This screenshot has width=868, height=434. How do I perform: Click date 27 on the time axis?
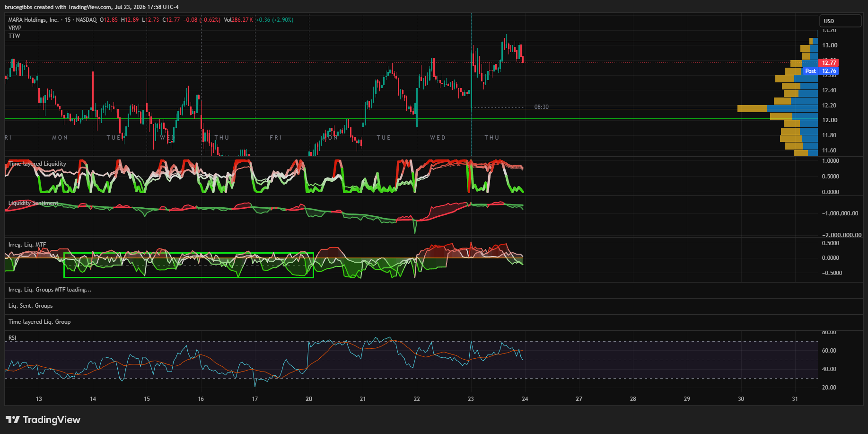[x=579, y=399]
